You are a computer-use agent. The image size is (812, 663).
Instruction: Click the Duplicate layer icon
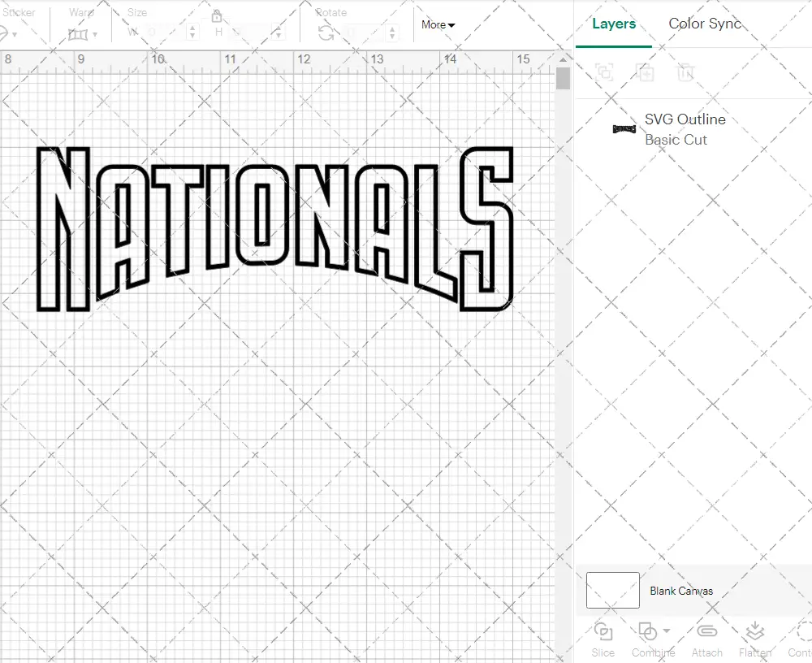646,72
